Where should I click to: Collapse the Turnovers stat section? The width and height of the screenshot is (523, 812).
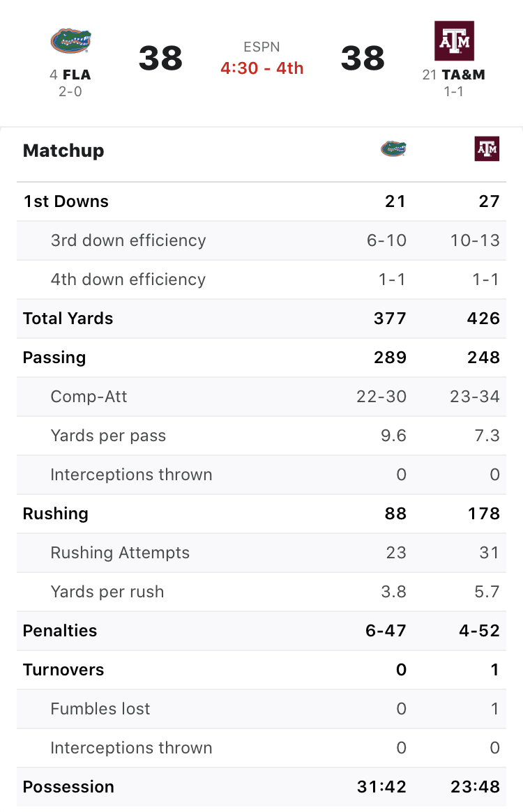tap(261, 670)
